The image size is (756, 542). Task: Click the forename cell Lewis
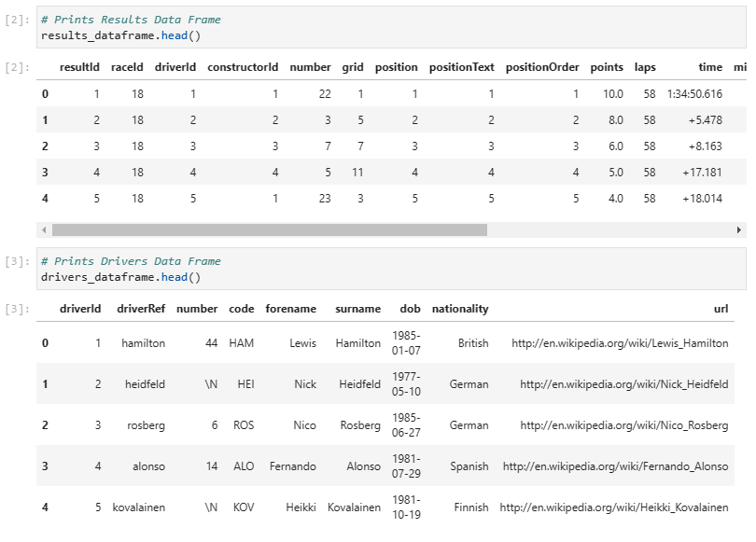(302, 343)
